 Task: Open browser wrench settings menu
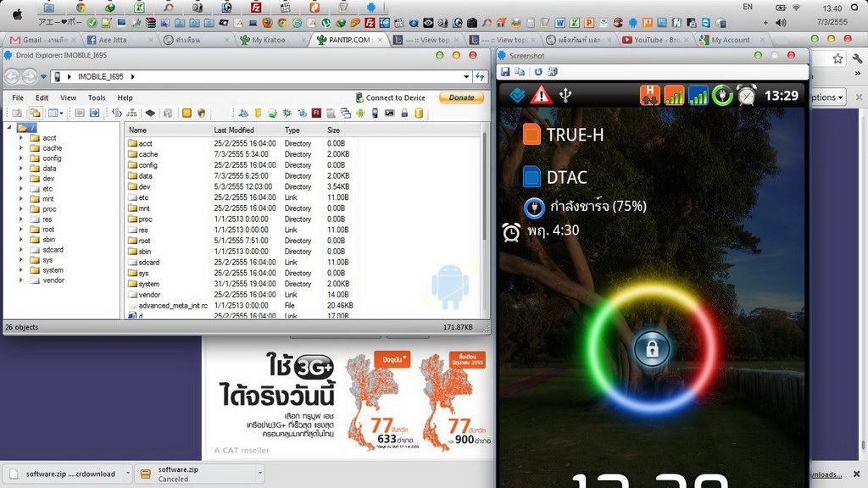pos(858,58)
